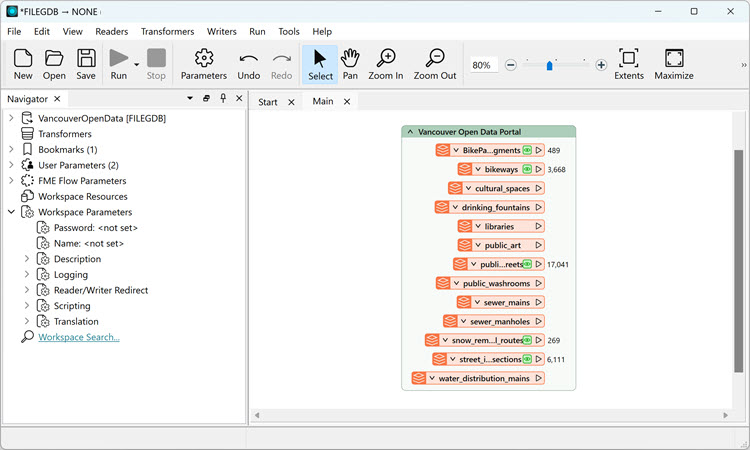
Task: Open the Navigator panel options dropdown
Action: pos(190,98)
